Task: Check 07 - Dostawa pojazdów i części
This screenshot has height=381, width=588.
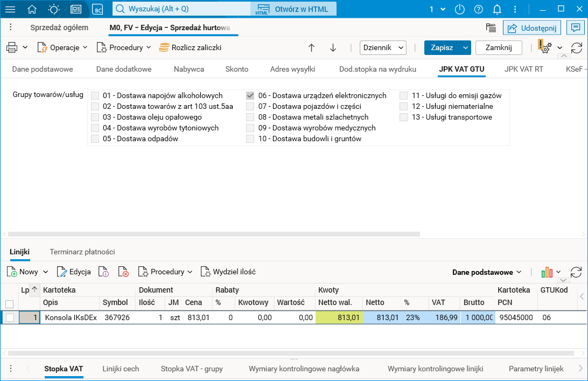Action: click(250, 106)
